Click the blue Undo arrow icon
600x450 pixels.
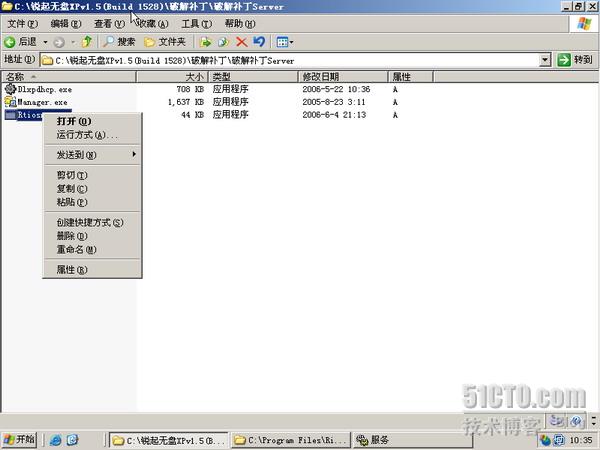coord(259,41)
